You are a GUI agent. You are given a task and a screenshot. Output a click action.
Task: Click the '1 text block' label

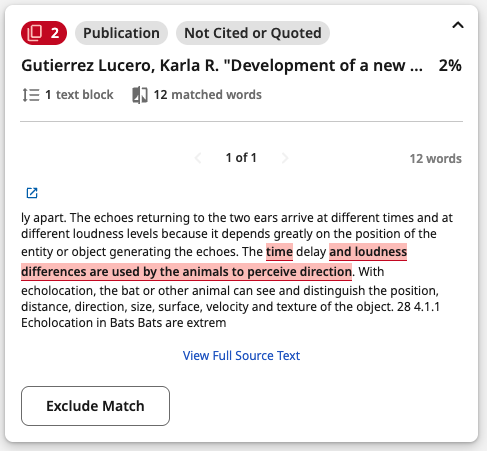pyautogui.click(x=79, y=95)
